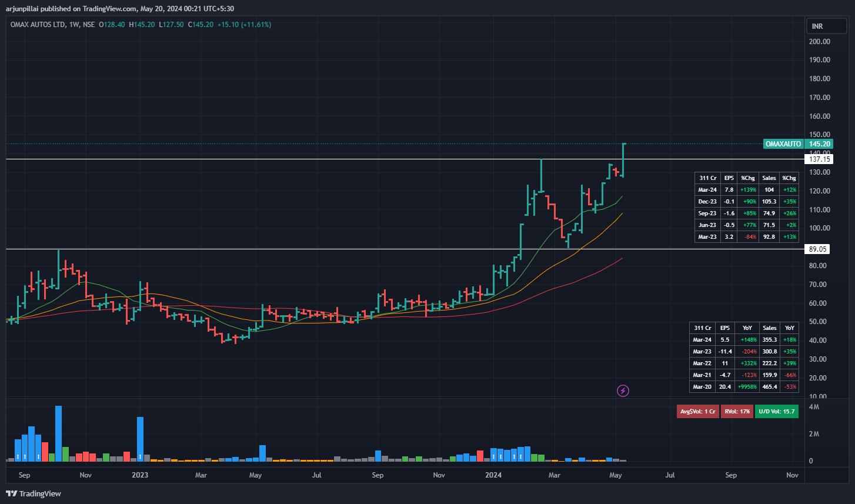The image size is (855, 504).
Task: Click the Jun-23 row label in quarterly table
Action: pyautogui.click(x=706, y=225)
